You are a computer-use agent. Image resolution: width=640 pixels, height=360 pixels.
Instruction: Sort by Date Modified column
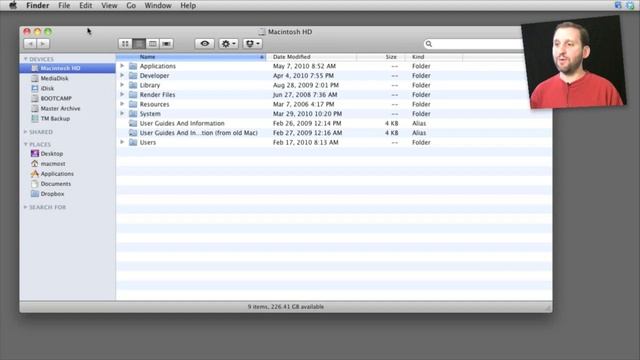(311, 57)
